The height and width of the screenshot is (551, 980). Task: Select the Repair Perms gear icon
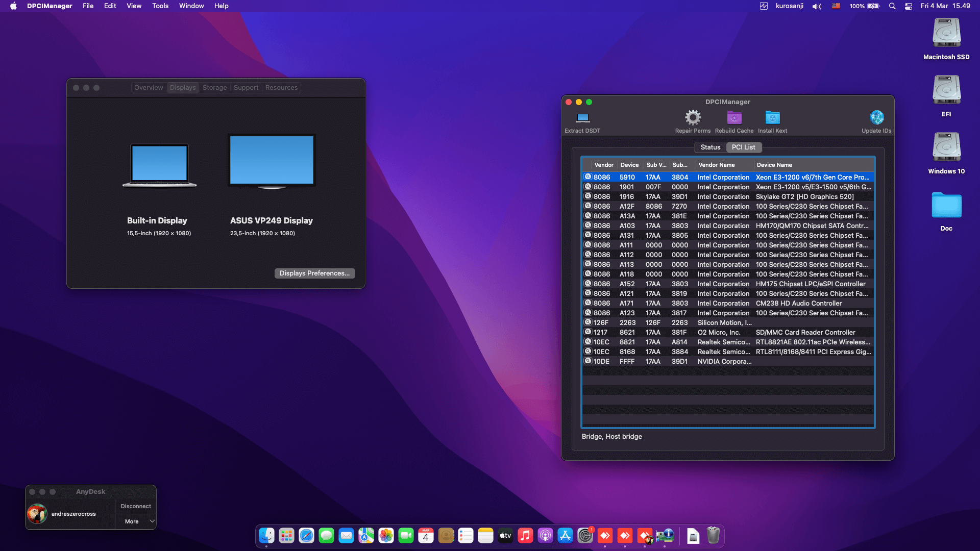coord(692,118)
